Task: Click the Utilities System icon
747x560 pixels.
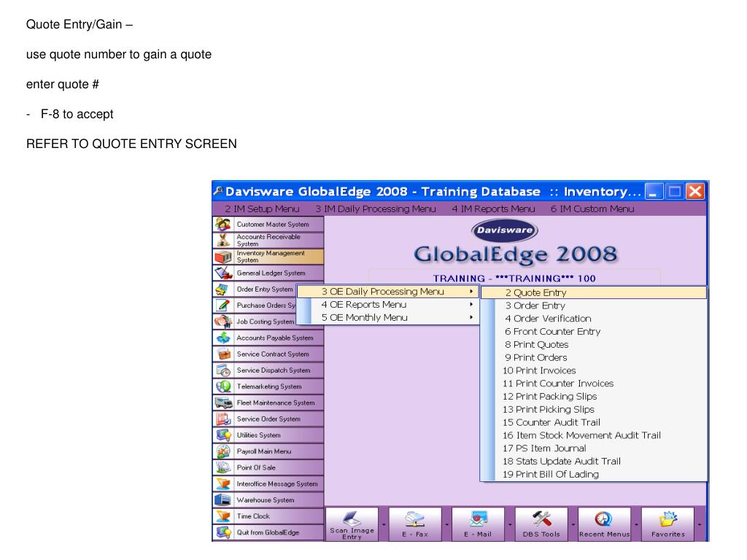Action: pyautogui.click(x=222, y=435)
